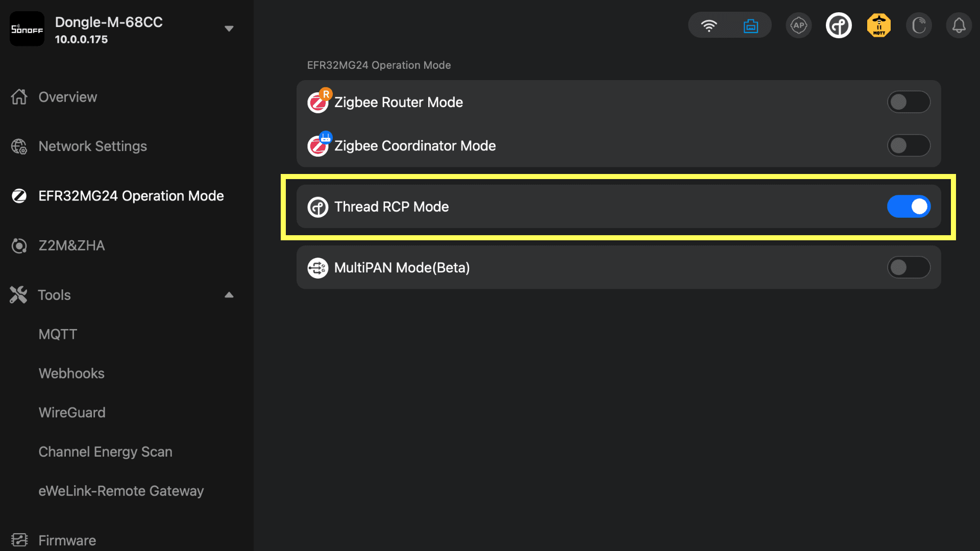Open the MQTT status icon in header
Screen dimensions: 980x551
(878, 26)
